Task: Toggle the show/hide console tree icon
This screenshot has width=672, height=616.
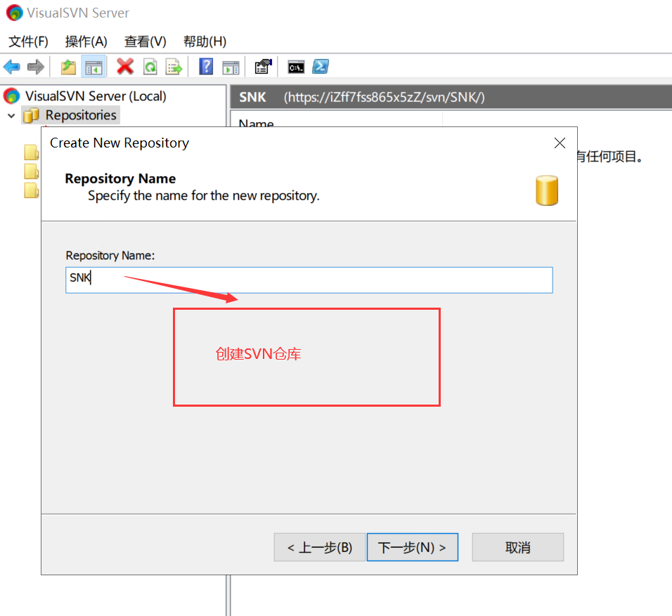Action: (x=93, y=67)
